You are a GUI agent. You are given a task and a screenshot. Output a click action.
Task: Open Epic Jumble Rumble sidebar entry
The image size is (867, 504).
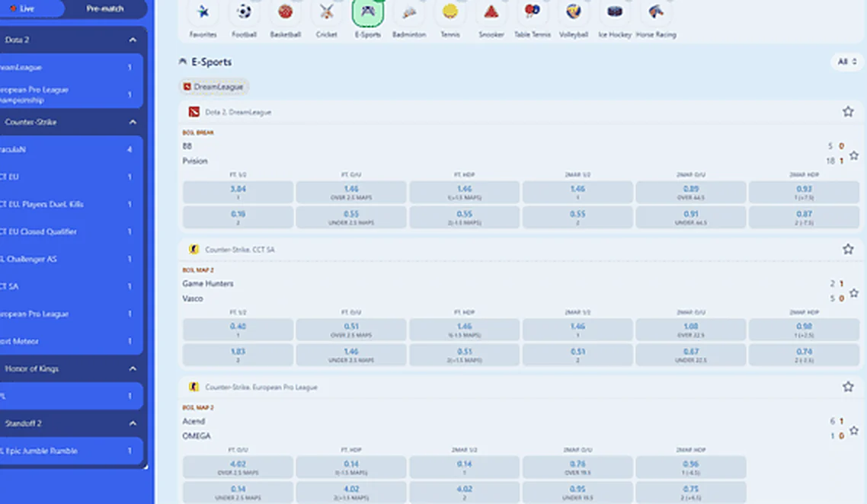72,451
